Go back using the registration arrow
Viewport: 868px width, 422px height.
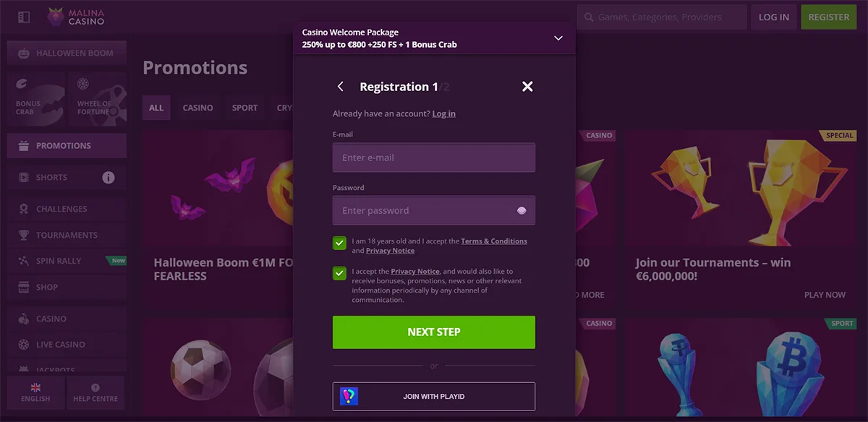[341, 87]
